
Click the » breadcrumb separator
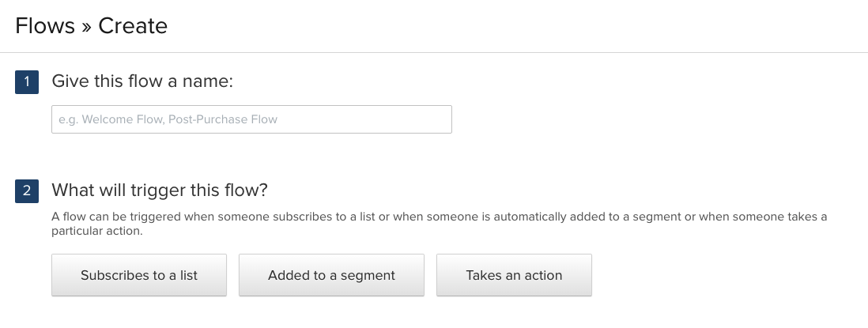pos(86,26)
